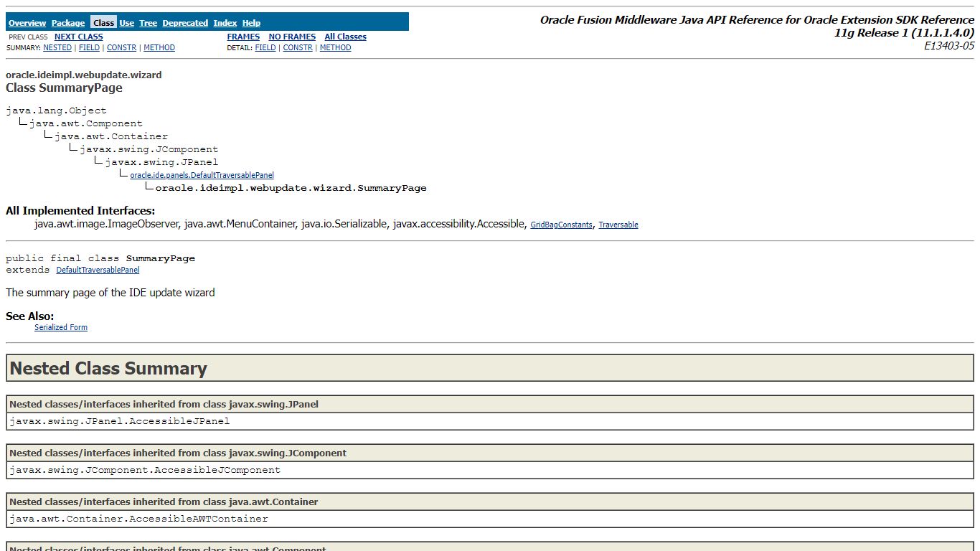Image resolution: width=980 pixels, height=551 pixels.
Task: Click java.awt.Container.AccessibleAWTContainer table cell
Action: pyautogui.click(x=490, y=519)
